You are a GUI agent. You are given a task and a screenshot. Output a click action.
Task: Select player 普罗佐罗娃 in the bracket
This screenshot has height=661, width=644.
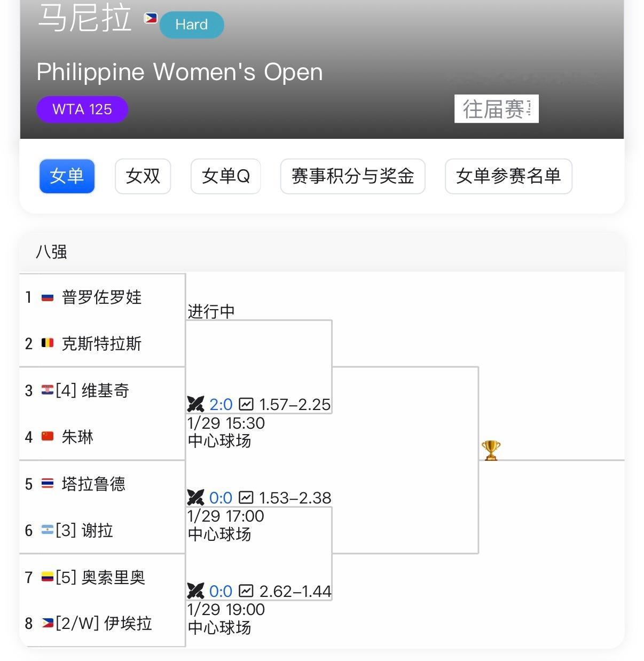(x=101, y=297)
